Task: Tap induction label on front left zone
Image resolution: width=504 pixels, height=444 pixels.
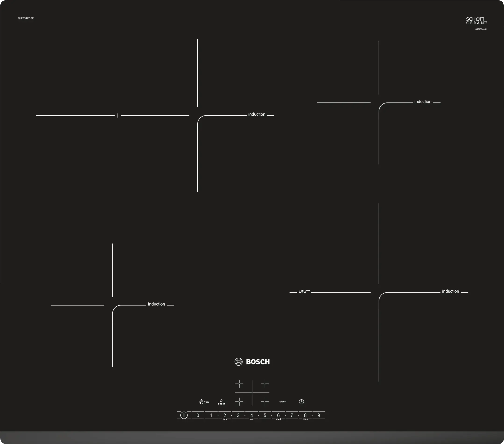Action: tap(156, 304)
